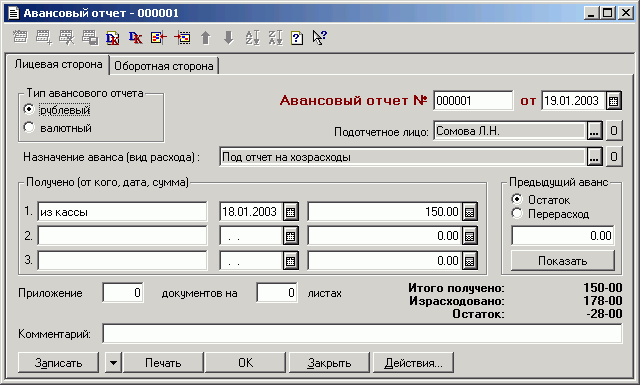Click the report number field 000001
Screen dimensions: 640x385
click(473, 100)
